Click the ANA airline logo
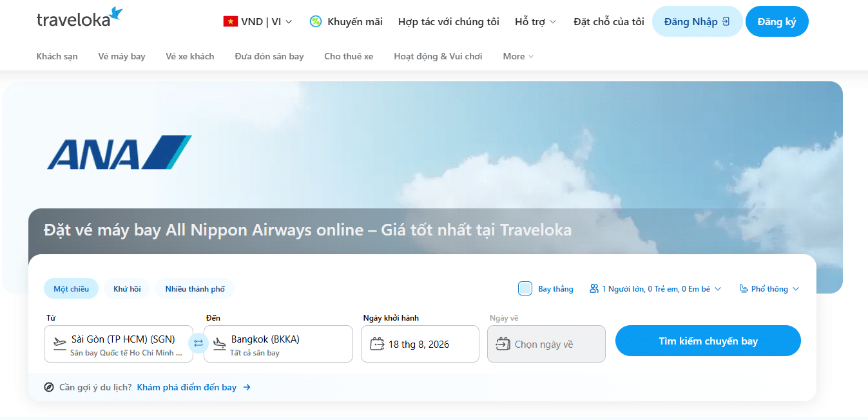 [120, 152]
